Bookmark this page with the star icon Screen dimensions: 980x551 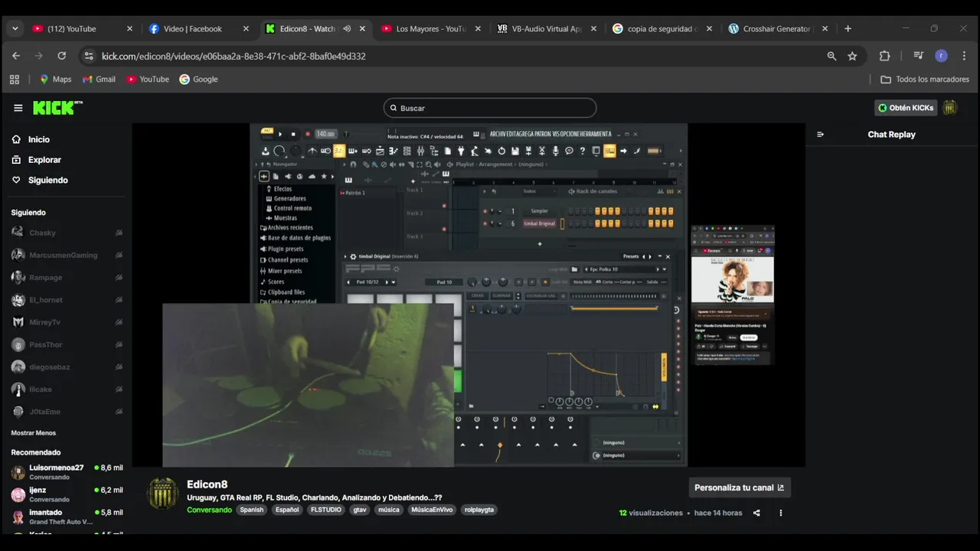pos(852,56)
